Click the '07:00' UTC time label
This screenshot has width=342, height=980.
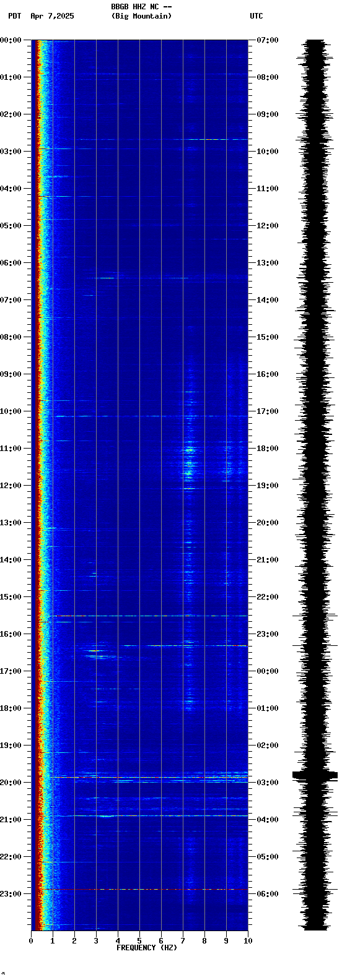click(x=268, y=40)
